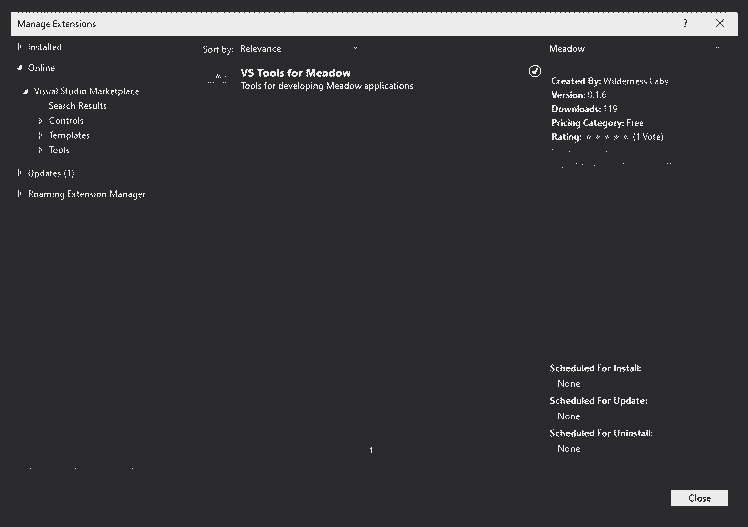Open help with the question mark button

click(685, 23)
